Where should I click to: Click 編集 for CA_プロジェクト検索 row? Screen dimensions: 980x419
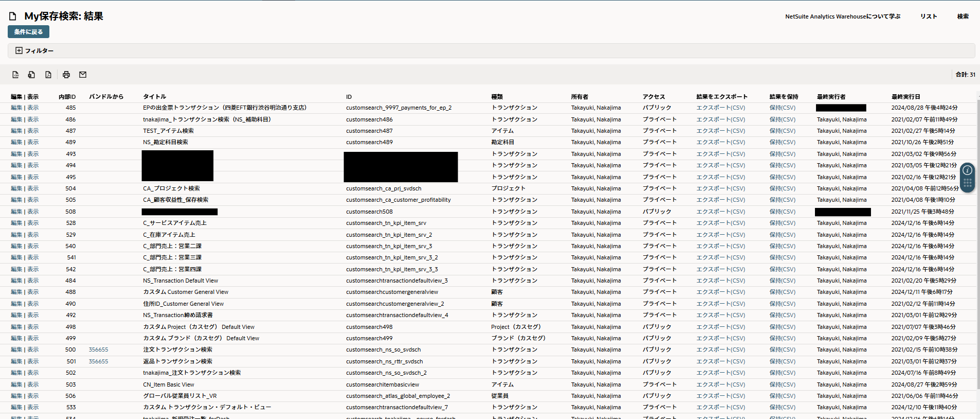[x=16, y=188]
